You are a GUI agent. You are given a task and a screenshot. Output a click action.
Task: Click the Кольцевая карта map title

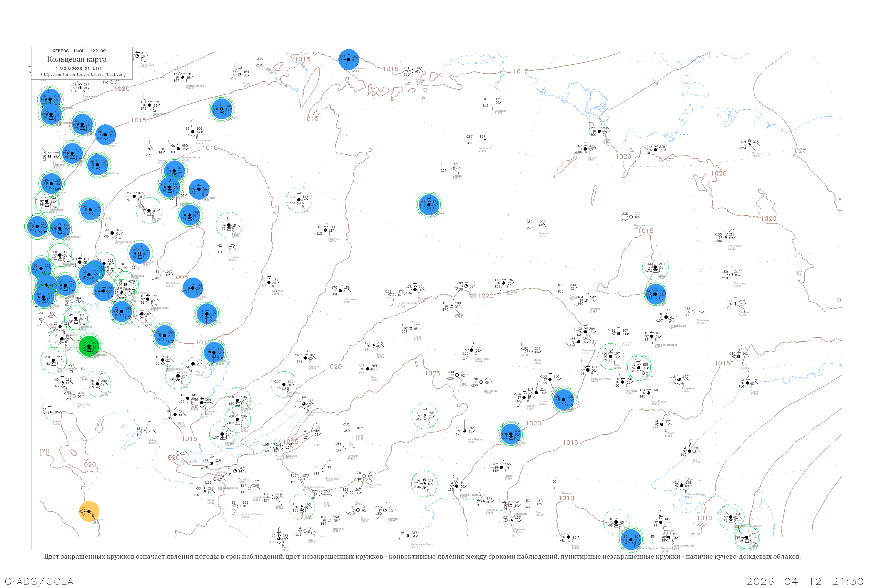[x=77, y=59]
